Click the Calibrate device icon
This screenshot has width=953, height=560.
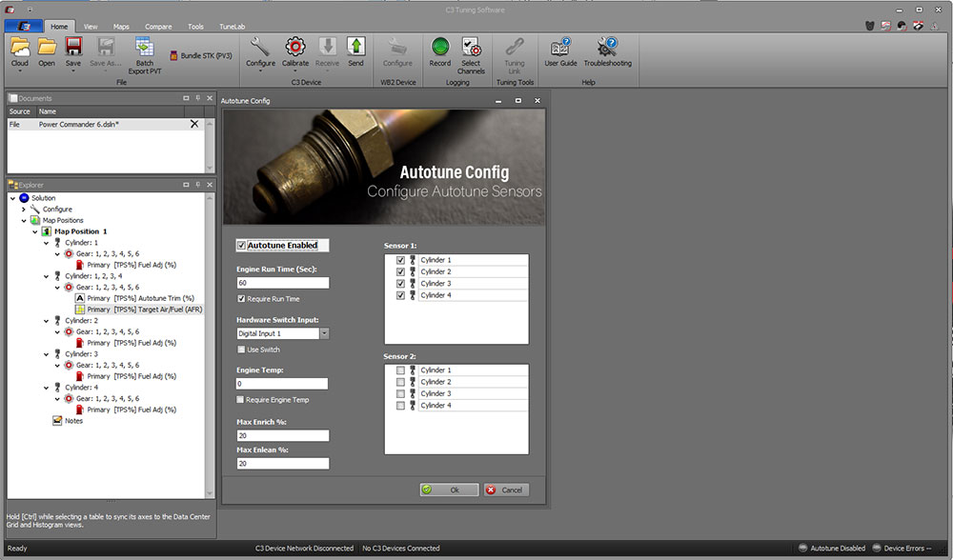coord(295,47)
